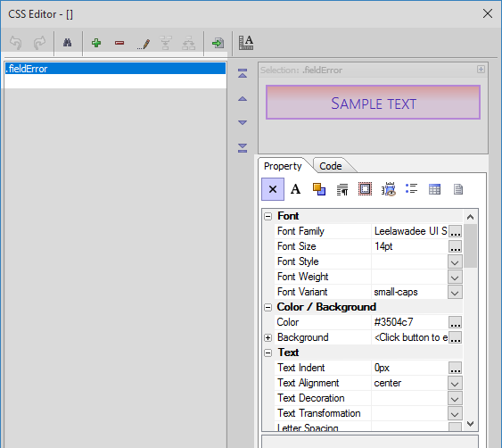Click the Font Family ellipsis button
This screenshot has width=502, height=448.
coord(455,231)
